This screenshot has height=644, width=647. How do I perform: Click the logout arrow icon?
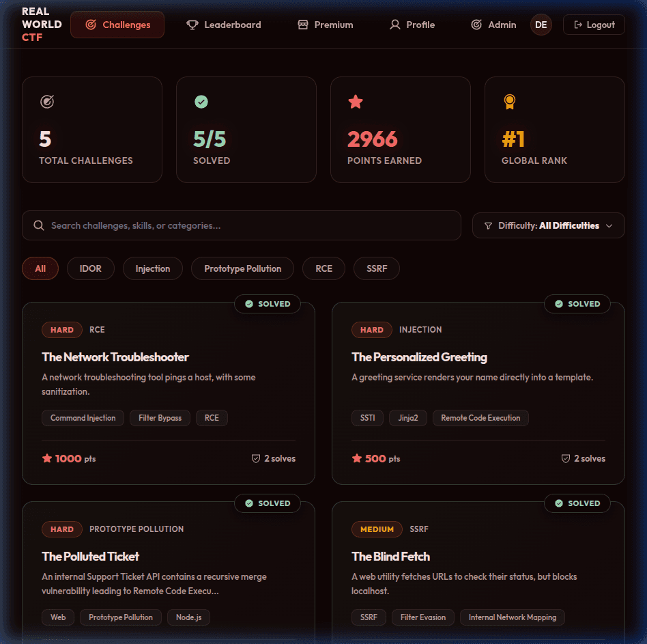pos(579,25)
